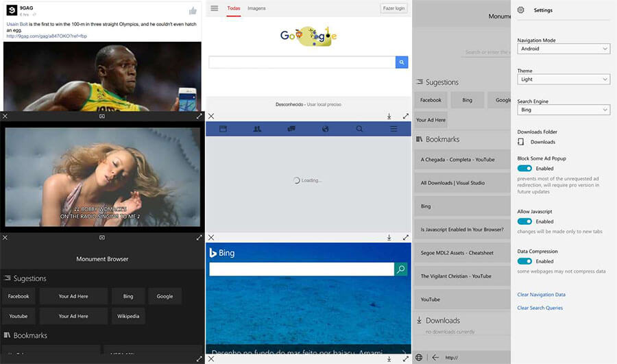Switch to Todas tab on Google

click(233, 8)
